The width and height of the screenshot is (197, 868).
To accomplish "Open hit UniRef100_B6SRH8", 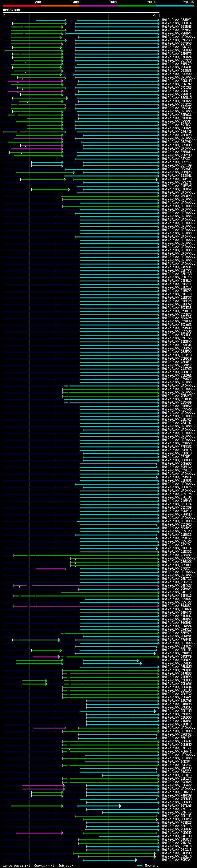I will [x=177, y=26].
